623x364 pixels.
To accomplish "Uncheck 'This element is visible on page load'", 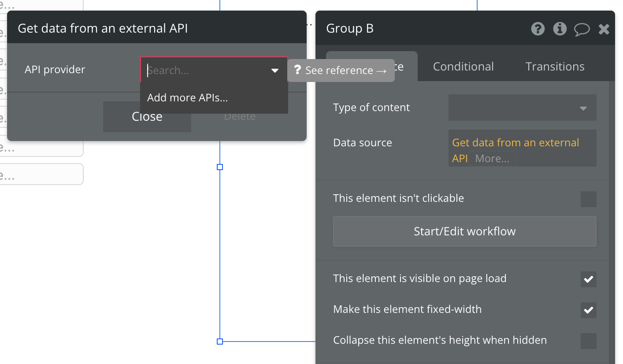I will [x=588, y=279].
